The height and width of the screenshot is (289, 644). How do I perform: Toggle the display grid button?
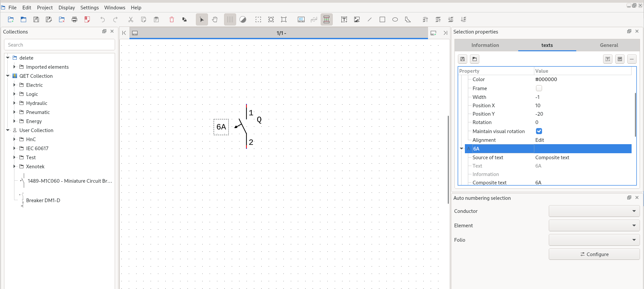pyautogui.click(x=230, y=19)
